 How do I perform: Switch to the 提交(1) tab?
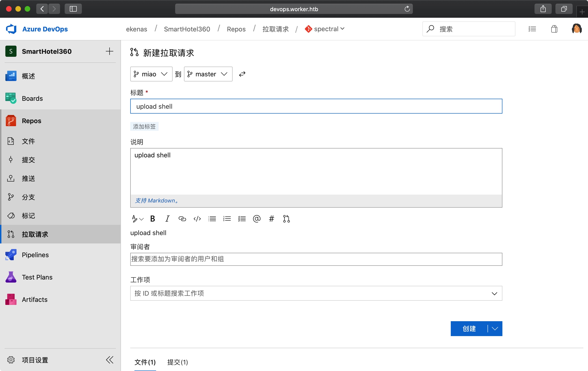(177, 362)
